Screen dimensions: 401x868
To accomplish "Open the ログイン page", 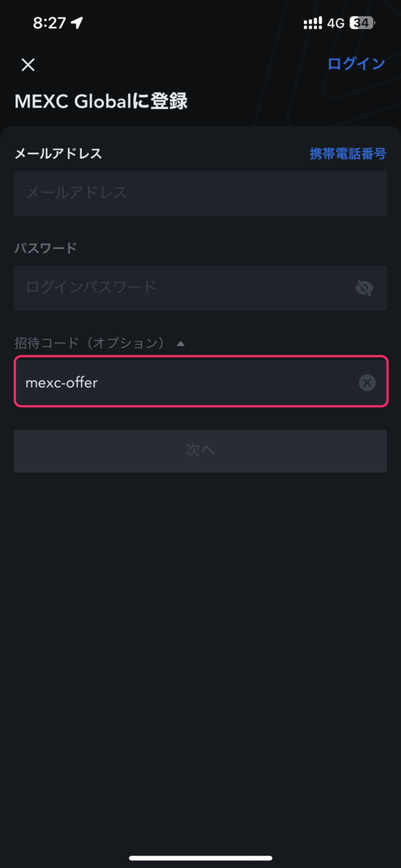I will [x=355, y=63].
